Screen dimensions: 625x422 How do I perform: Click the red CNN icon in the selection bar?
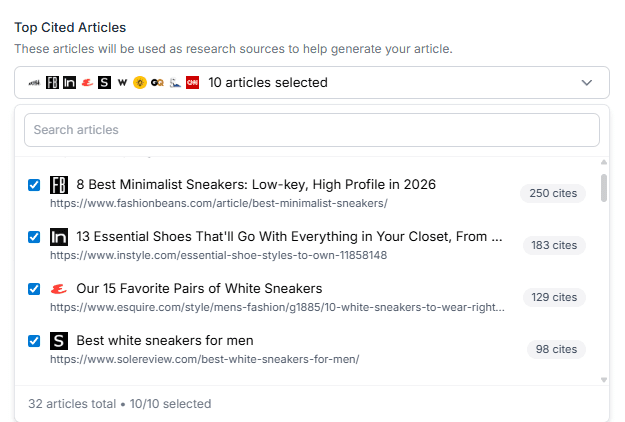coord(192,83)
